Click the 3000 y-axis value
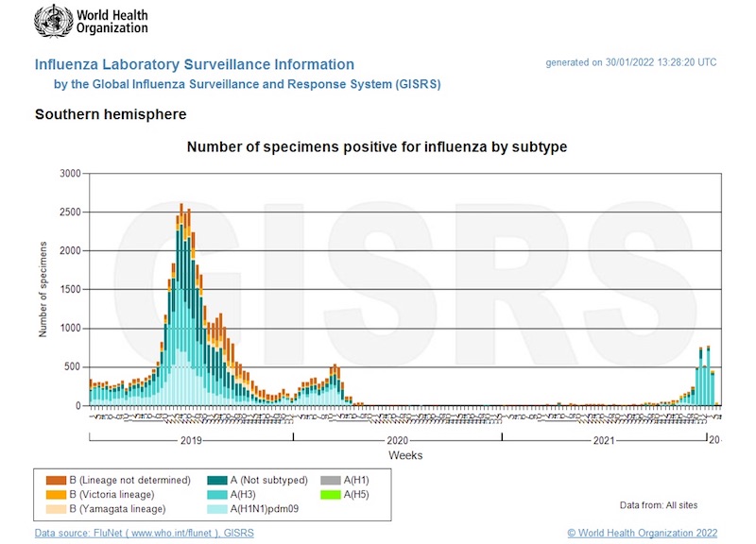The height and width of the screenshot is (544, 756). tap(70, 174)
